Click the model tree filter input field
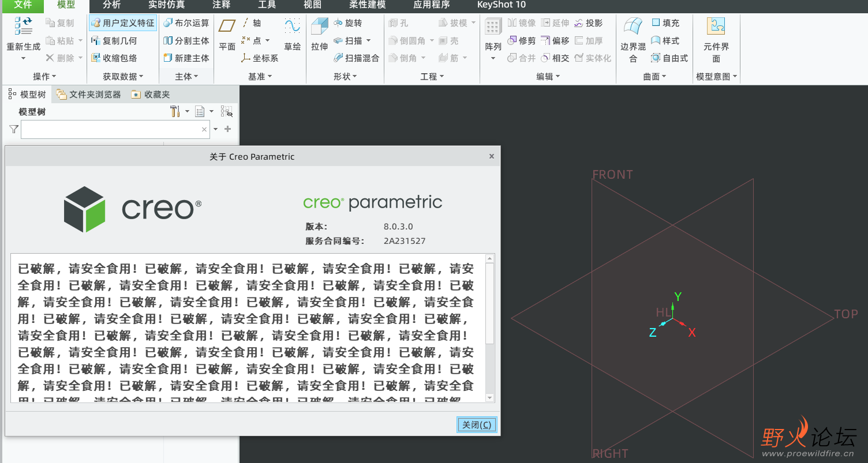The width and height of the screenshot is (868, 463). tap(111, 130)
